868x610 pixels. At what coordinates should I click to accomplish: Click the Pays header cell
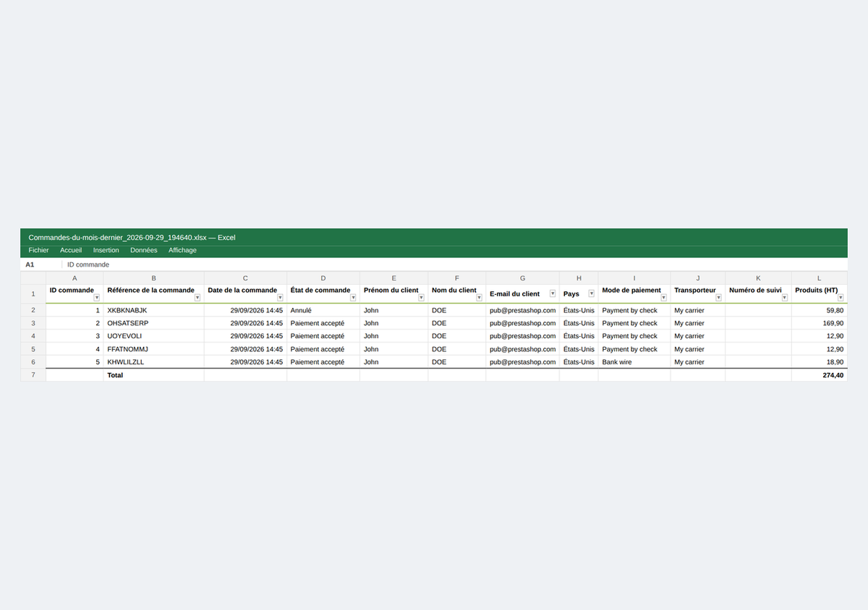coord(579,294)
